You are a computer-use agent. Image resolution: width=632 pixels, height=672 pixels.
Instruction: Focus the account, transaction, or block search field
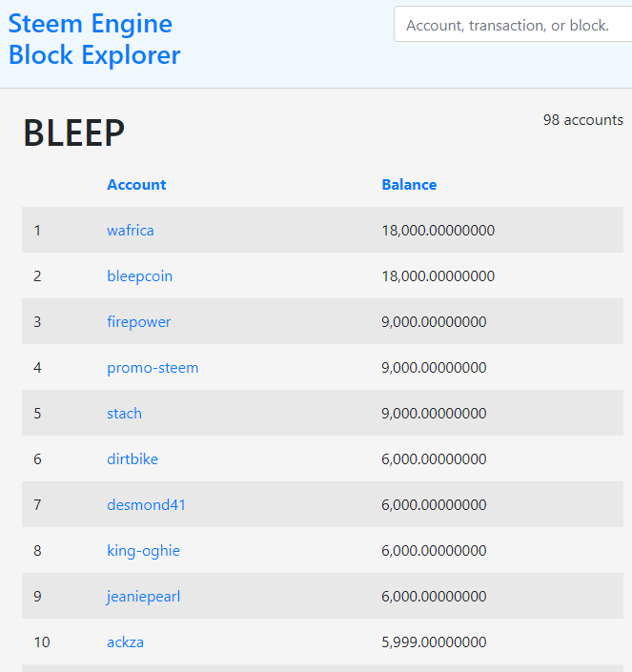pos(513,25)
